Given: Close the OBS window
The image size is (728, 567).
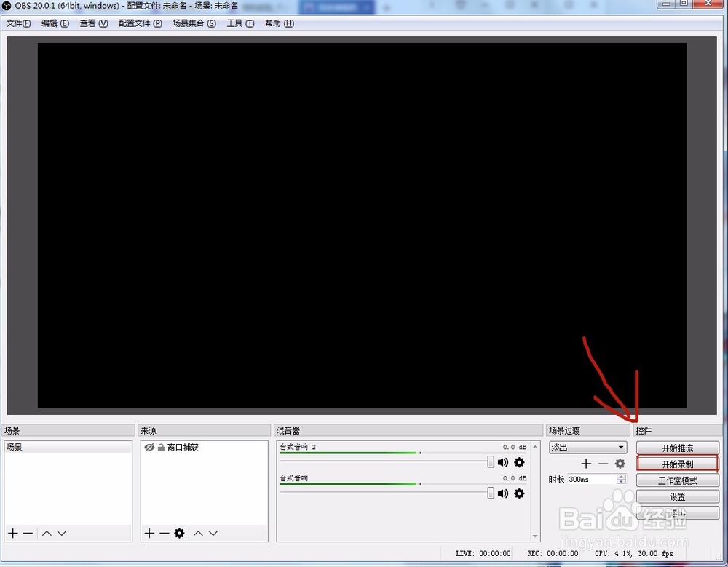Looking at the screenshot, I should tap(708, 4).
